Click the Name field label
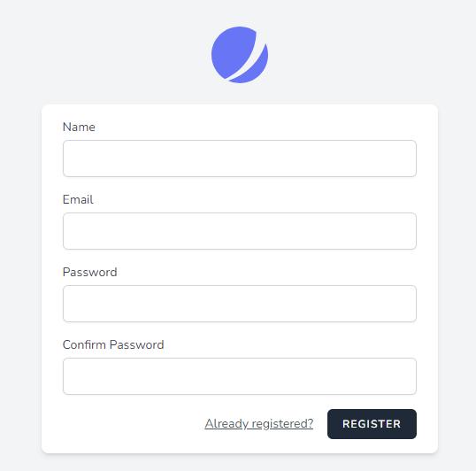Image resolution: width=476 pixels, height=471 pixels. [79, 127]
